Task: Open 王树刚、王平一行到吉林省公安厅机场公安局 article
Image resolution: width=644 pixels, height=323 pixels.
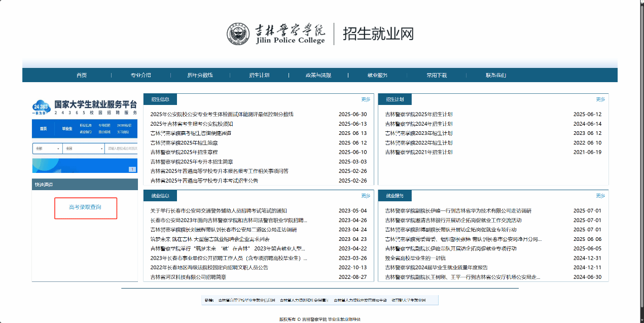Action: 463,277
